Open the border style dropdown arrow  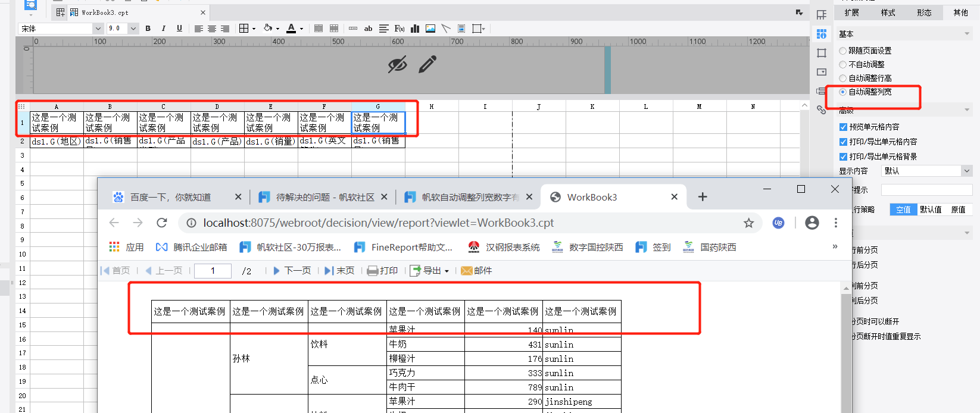click(254, 29)
